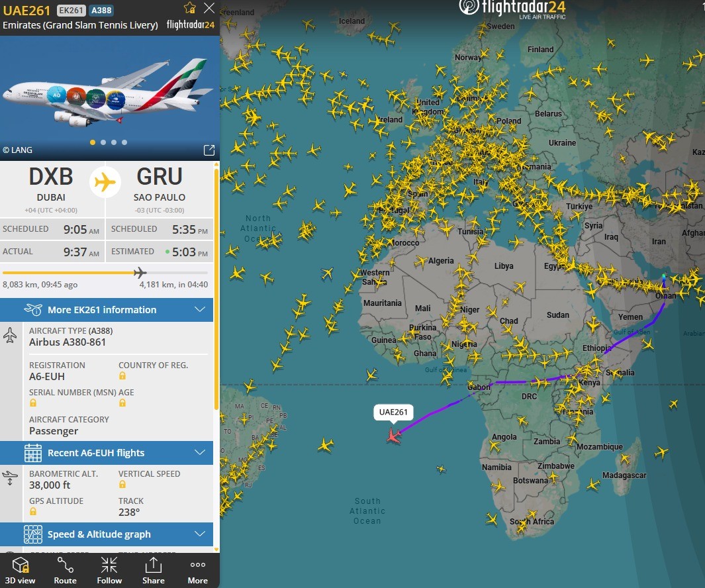Click the UAE261 callsign label on map
The image size is (705, 588).
[393, 412]
